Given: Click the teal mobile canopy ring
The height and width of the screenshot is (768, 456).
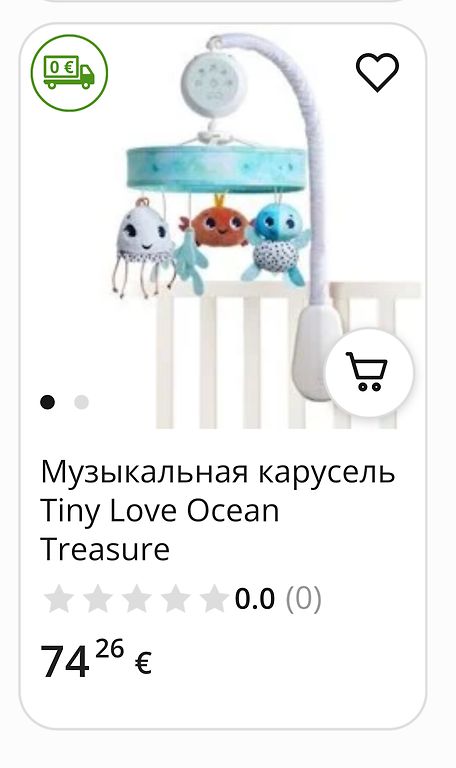Looking at the screenshot, I should click(216, 169).
